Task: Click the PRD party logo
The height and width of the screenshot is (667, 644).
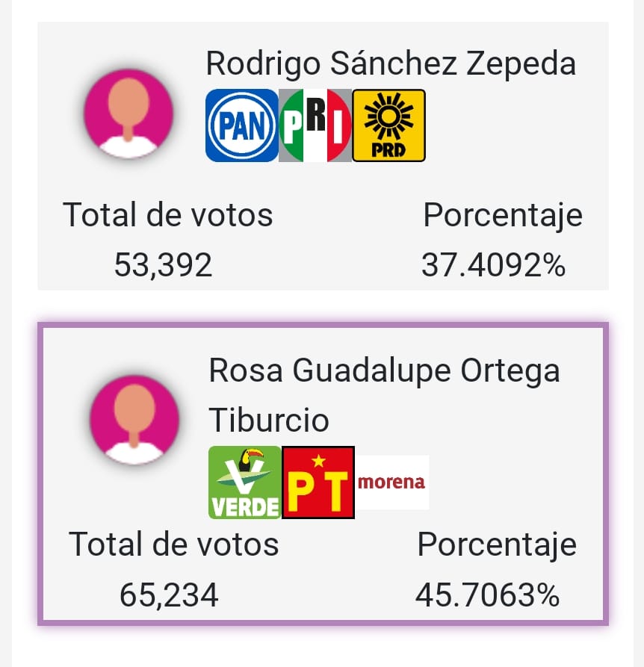Action: click(388, 125)
